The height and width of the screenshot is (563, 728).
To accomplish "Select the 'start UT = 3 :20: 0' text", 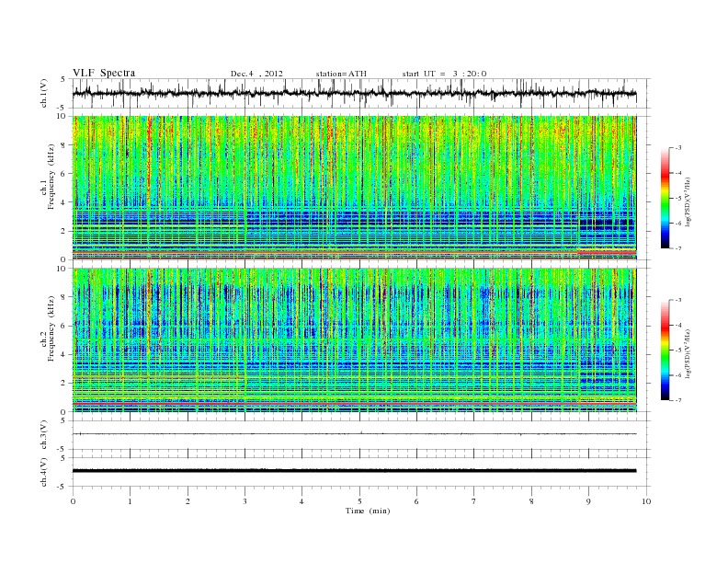I will coord(444,74).
